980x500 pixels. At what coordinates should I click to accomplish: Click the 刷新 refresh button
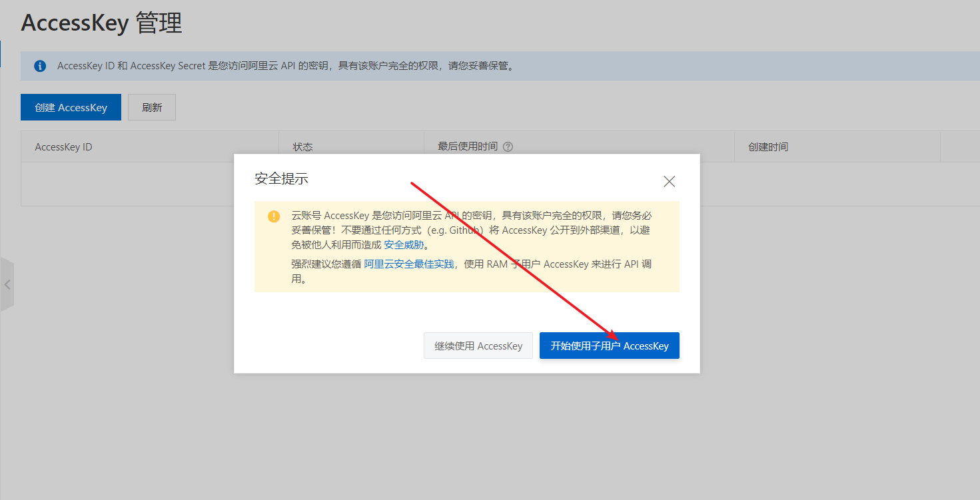coord(151,107)
